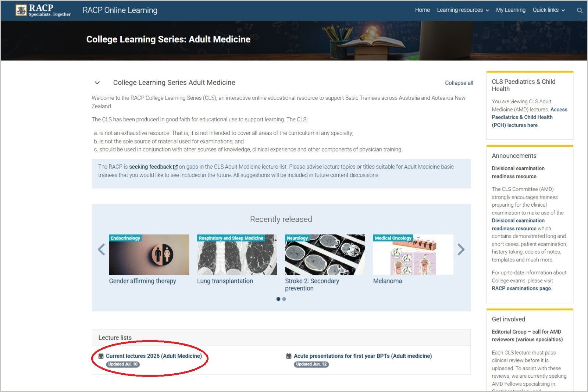This screenshot has height=392, width=588.
Task: Expand Learning resources dropdown
Action: click(463, 10)
